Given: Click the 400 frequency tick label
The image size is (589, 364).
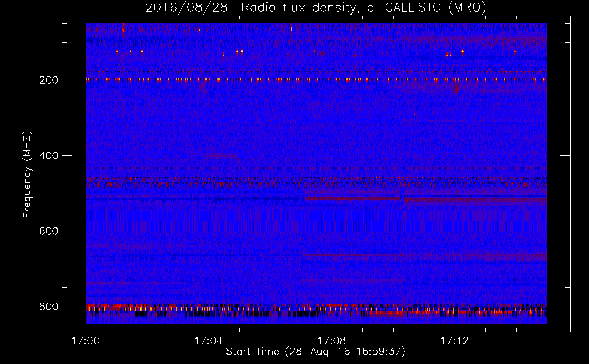Looking at the screenshot, I should [48, 156].
